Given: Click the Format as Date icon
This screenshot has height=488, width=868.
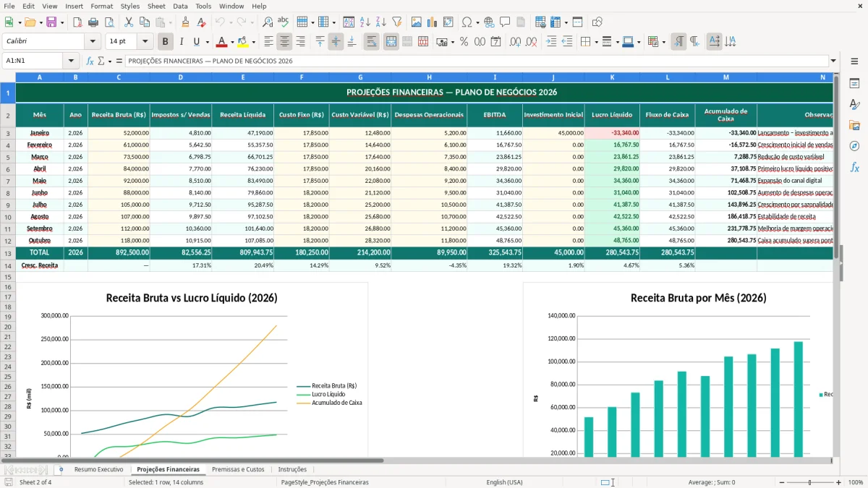Looking at the screenshot, I should pos(495,42).
